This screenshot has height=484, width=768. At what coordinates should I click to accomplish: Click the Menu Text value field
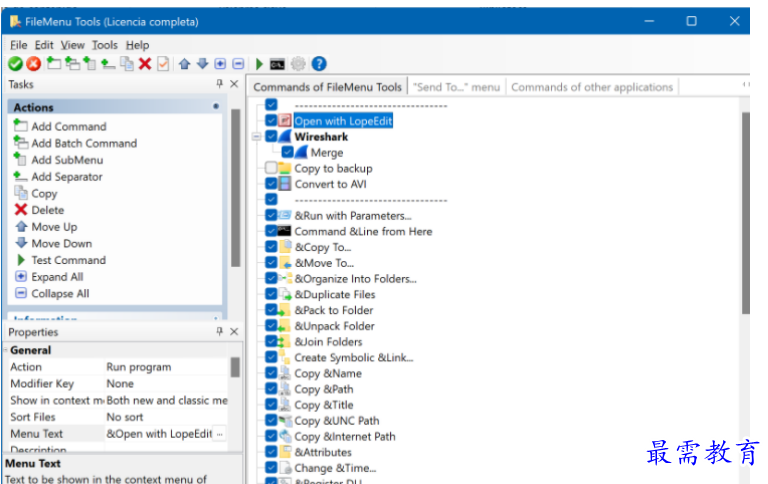(x=160, y=434)
